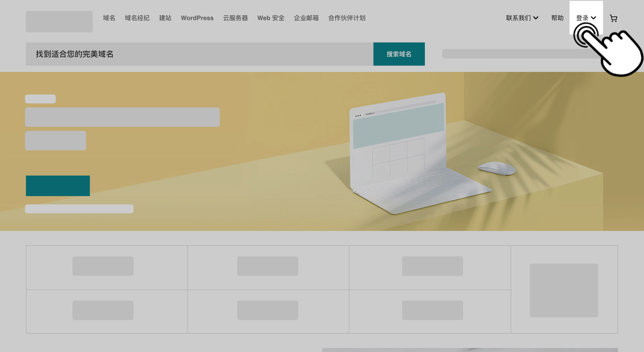Click the teal hero banner button

pyautogui.click(x=58, y=185)
